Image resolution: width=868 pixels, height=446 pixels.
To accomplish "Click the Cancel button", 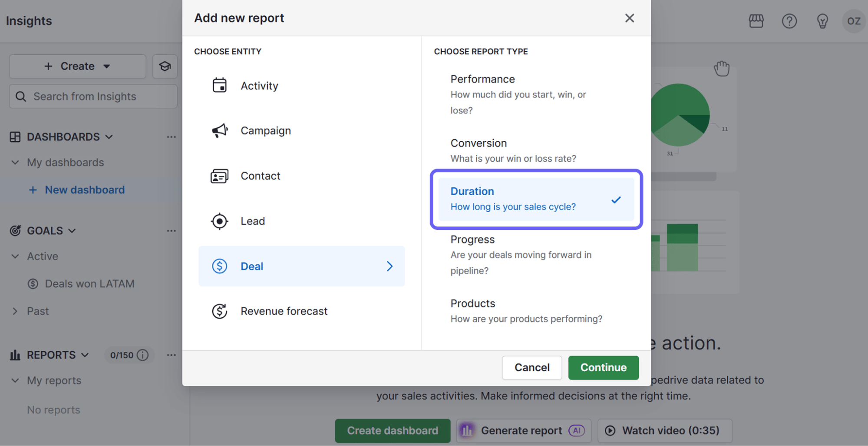I will pos(531,367).
